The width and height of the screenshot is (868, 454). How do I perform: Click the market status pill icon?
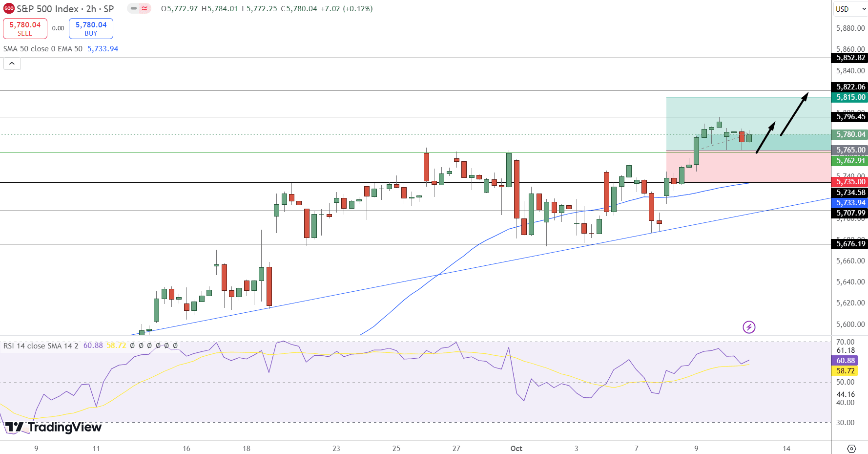(x=139, y=8)
